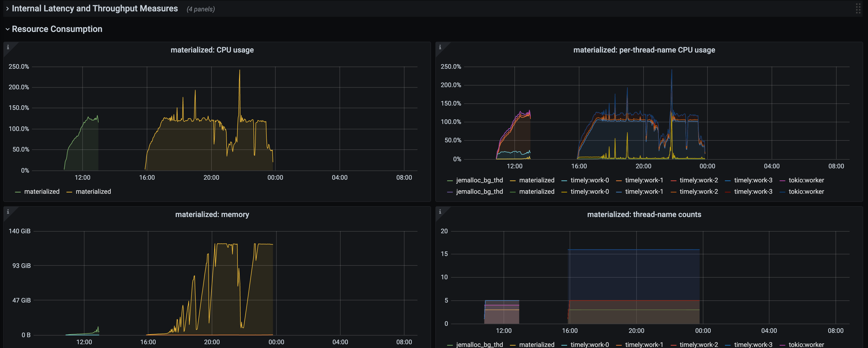Open info icon on memory panel
Image resolution: width=868 pixels, height=348 pixels.
[8, 212]
